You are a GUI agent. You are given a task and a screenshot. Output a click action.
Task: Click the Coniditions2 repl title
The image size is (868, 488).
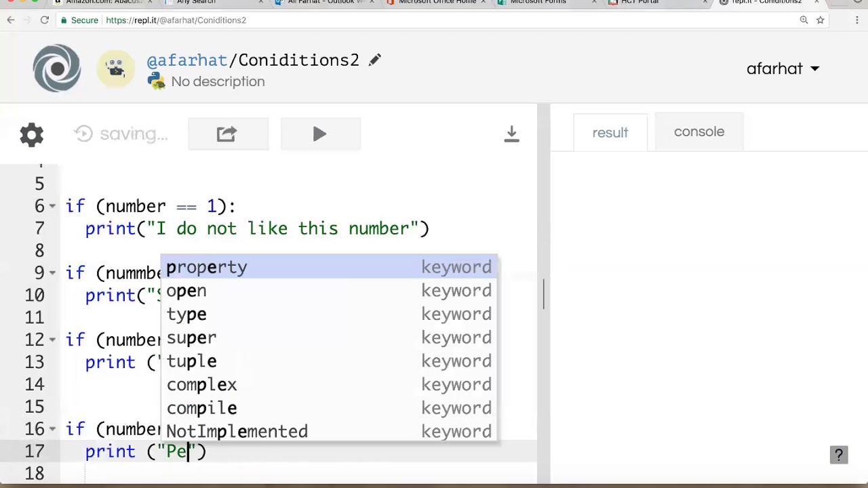(298, 60)
